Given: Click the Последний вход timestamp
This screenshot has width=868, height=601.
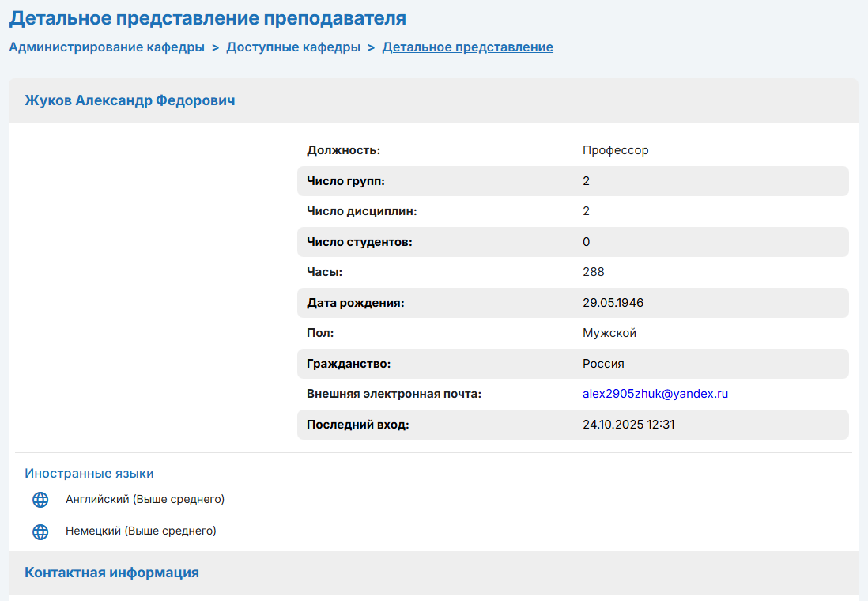Looking at the screenshot, I should (628, 425).
